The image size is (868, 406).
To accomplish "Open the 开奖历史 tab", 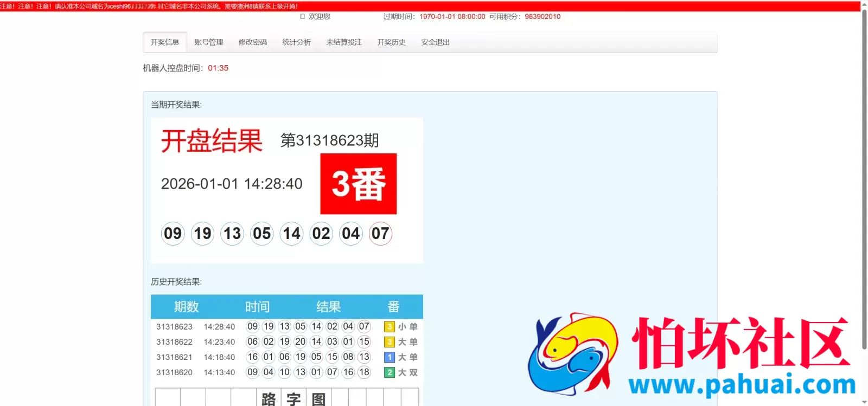I will [x=392, y=42].
